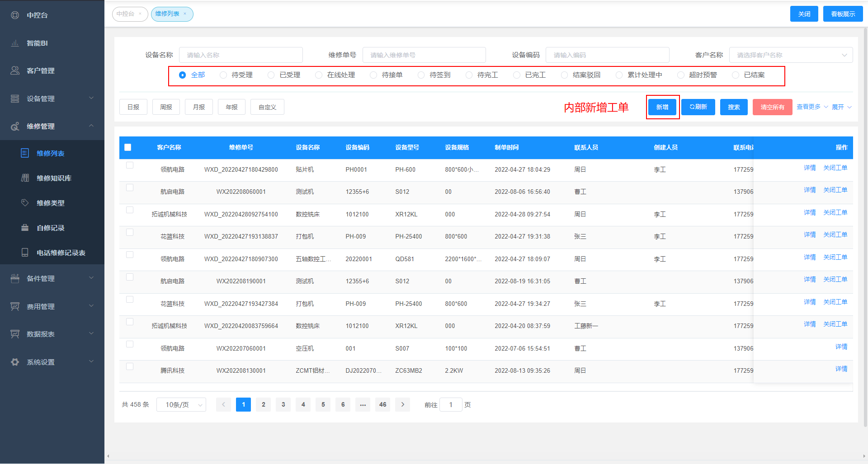The width and height of the screenshot is (868, 464).
Task: Switch to the 中控台 tab
Action: click(x=126, y=14)
